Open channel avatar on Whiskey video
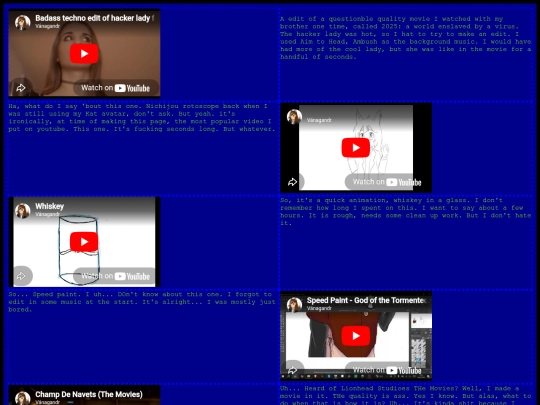This screenshot has height=405, width=540. click(x=22, y=211)
